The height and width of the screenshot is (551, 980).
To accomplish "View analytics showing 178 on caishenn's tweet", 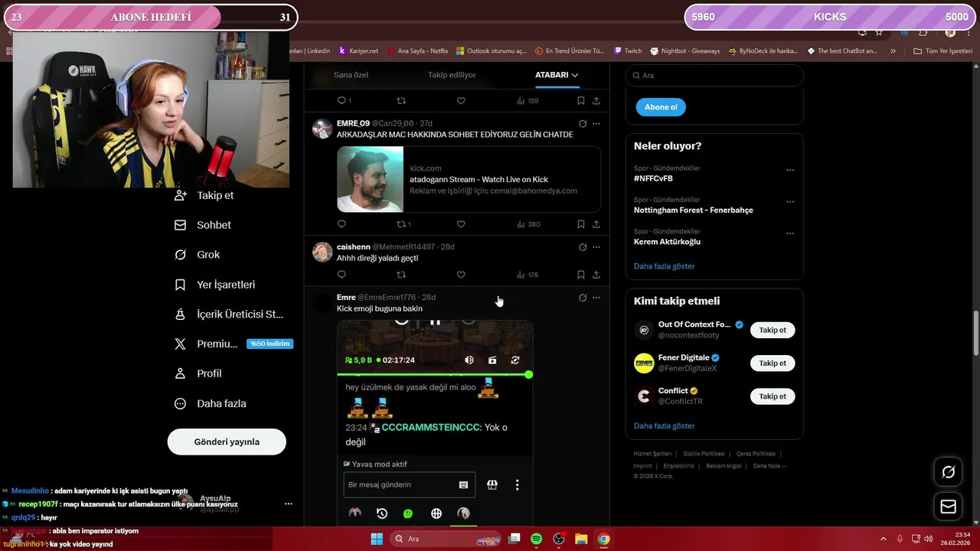I will click(528, 275).
